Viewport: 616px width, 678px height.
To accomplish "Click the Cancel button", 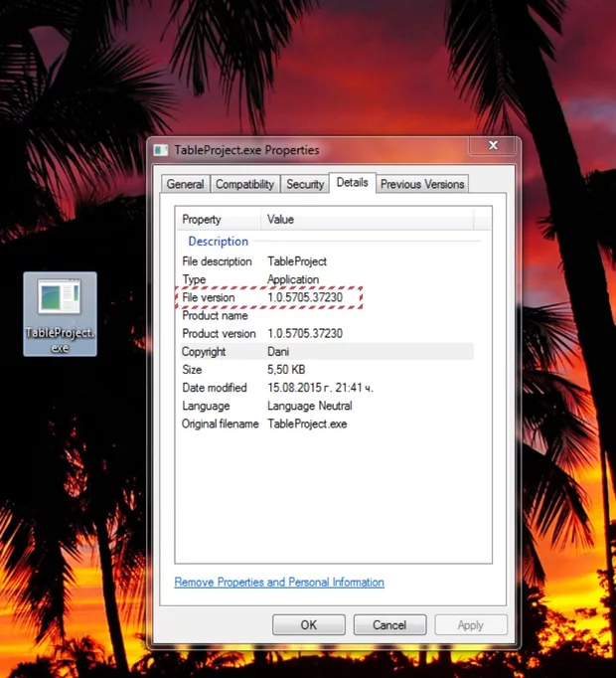I will point(388,625).
